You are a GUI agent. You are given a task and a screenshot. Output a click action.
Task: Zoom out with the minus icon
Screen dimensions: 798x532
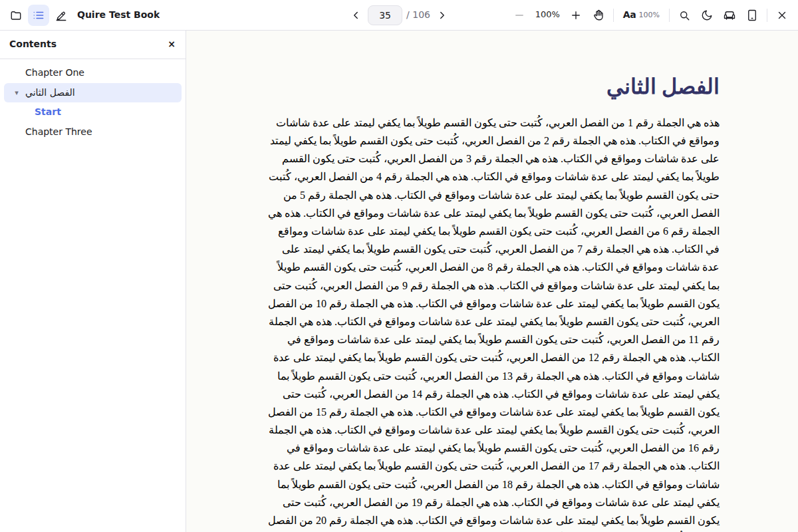[x=519, y=15]
